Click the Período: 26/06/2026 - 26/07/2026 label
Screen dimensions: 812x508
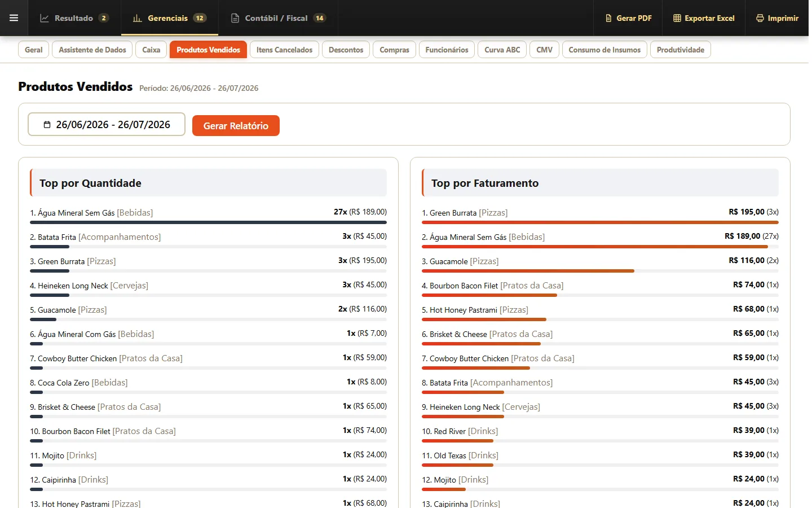click(198, 88)
